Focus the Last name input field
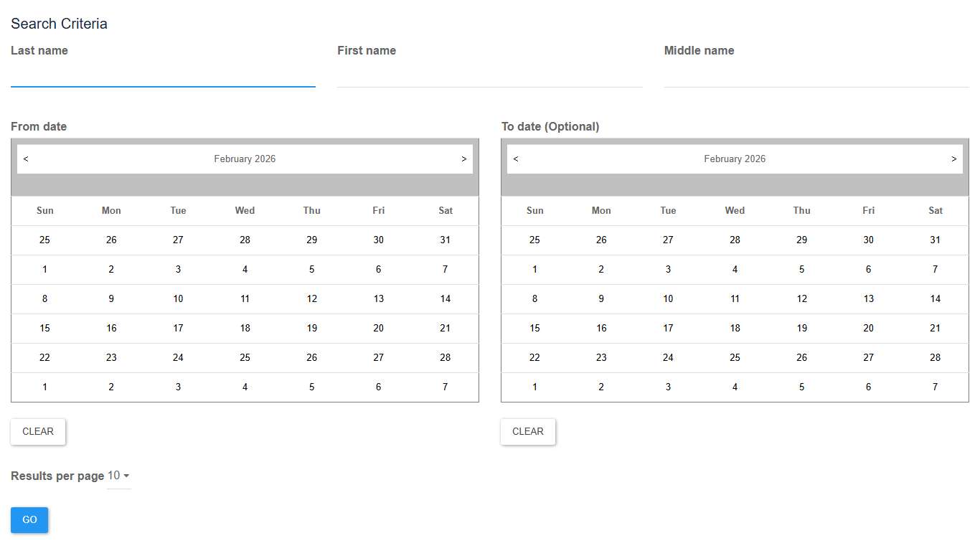980x551 pixels. click(163, 75)
